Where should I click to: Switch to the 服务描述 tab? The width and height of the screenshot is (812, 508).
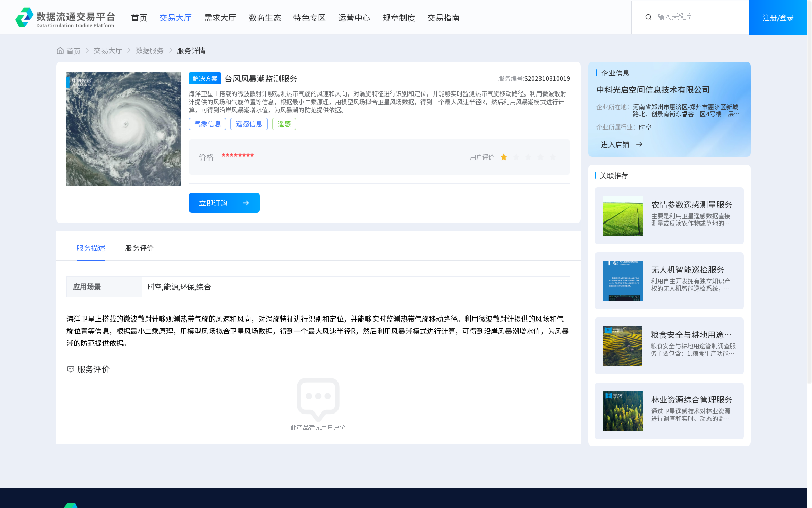tap(91, 248)
